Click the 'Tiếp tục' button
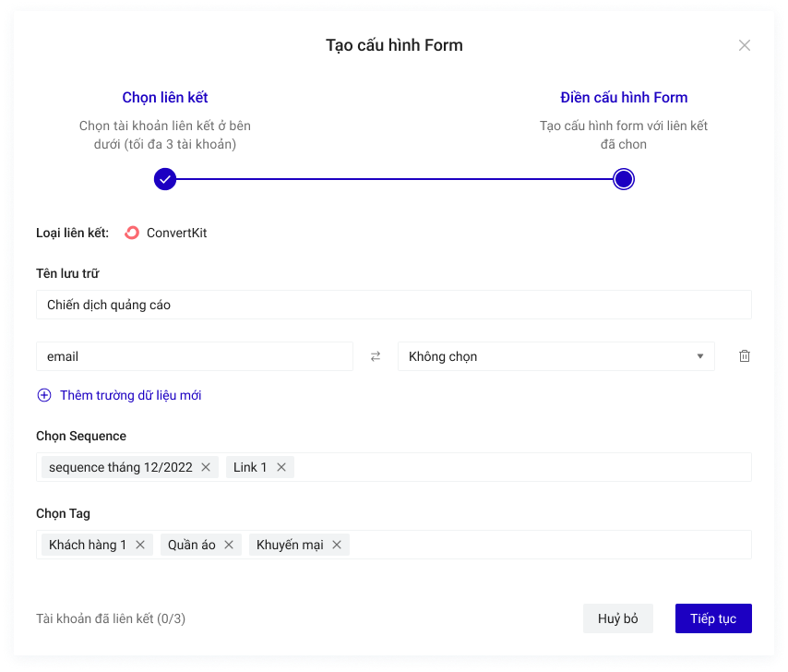 (x=713, y=618)
